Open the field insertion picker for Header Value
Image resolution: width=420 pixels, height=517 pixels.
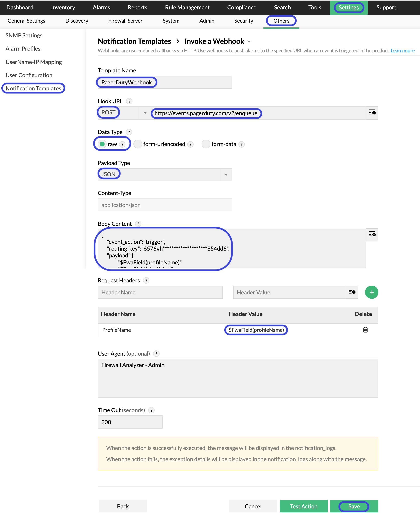[352, 292]
